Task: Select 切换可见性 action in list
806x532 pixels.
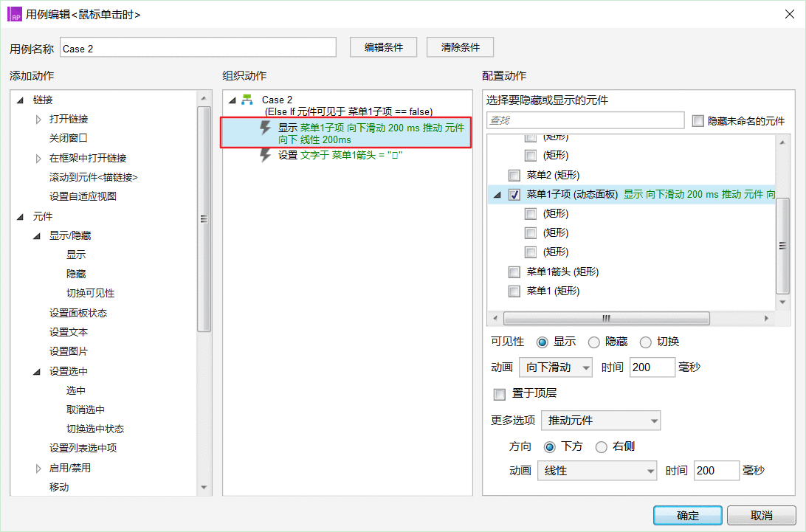Action: coord(90,293)
